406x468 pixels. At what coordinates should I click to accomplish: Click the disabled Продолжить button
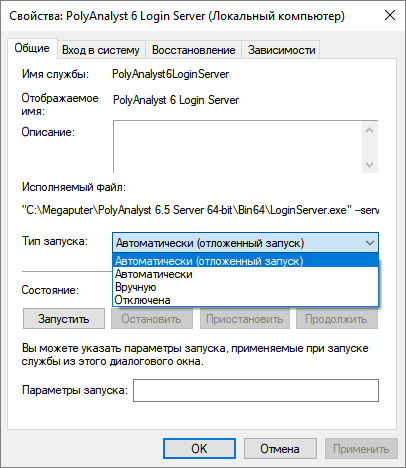pyautogui.click(x=337, y=319)
